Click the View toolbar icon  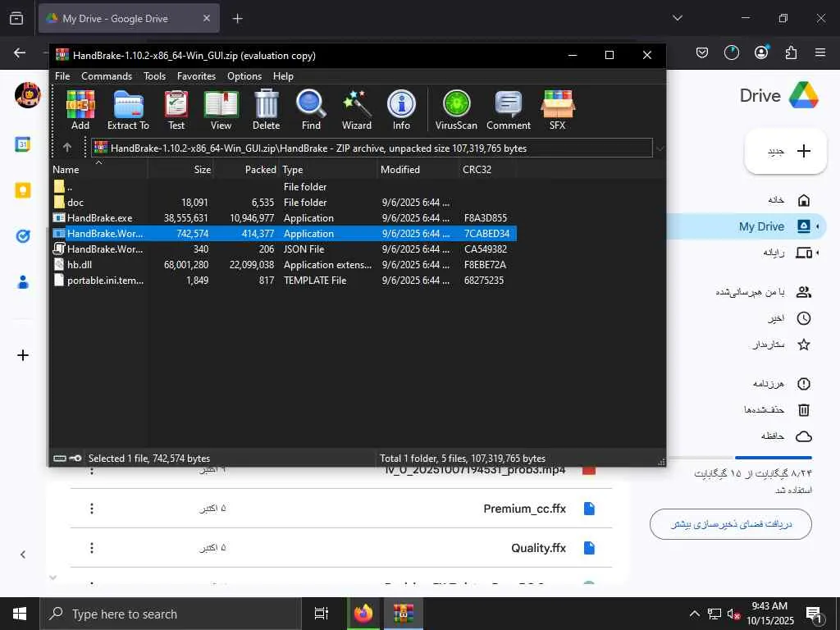tap(221, 110)
